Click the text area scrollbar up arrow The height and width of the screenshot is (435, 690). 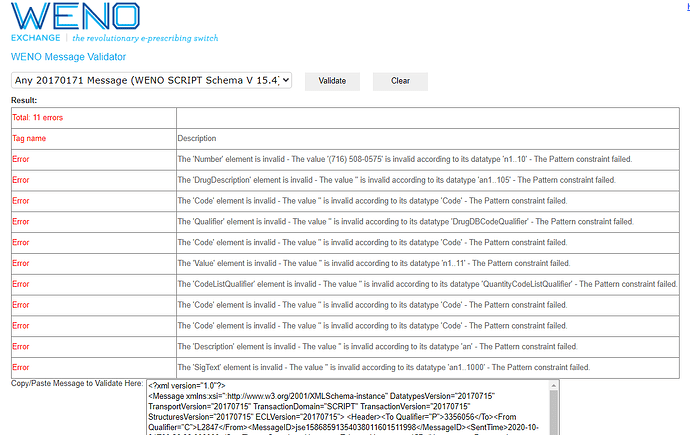[554, 385]
